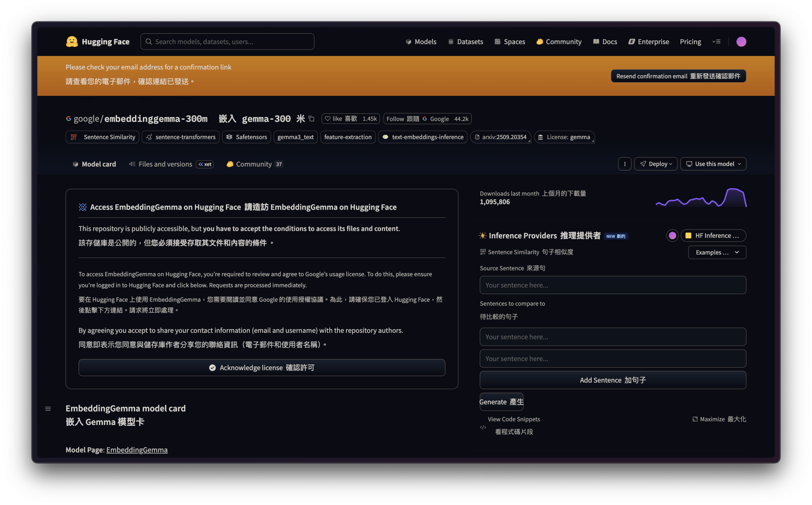Click the purple provider avatar circle
The image size is (812, 505).
[672, 235]
